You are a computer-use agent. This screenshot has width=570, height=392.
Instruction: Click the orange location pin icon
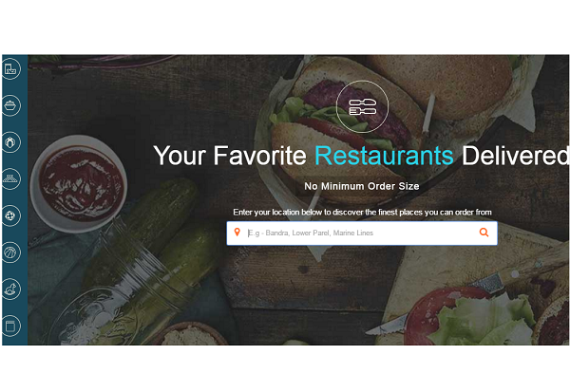coord(237,233)
